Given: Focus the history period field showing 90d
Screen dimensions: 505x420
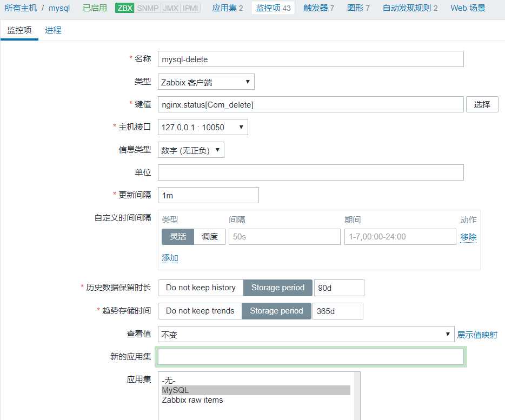Looking at the screenshot, I should coord(339,288).
